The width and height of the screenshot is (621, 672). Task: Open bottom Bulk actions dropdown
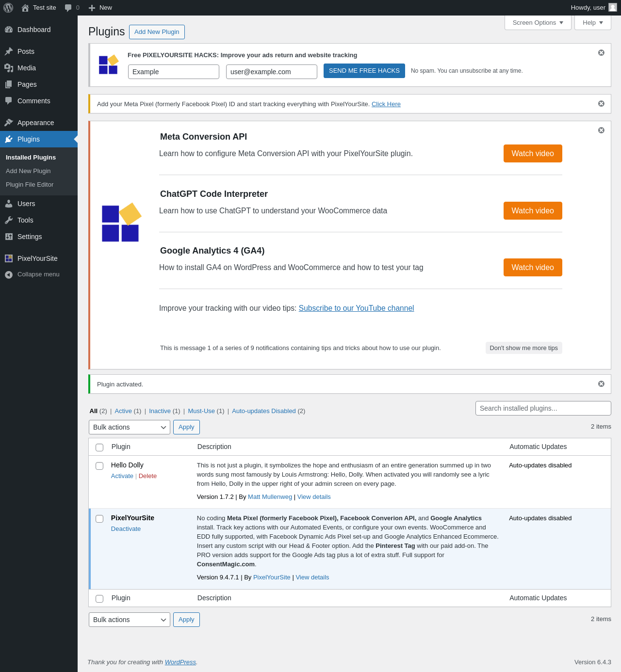[x=130, y=620]
